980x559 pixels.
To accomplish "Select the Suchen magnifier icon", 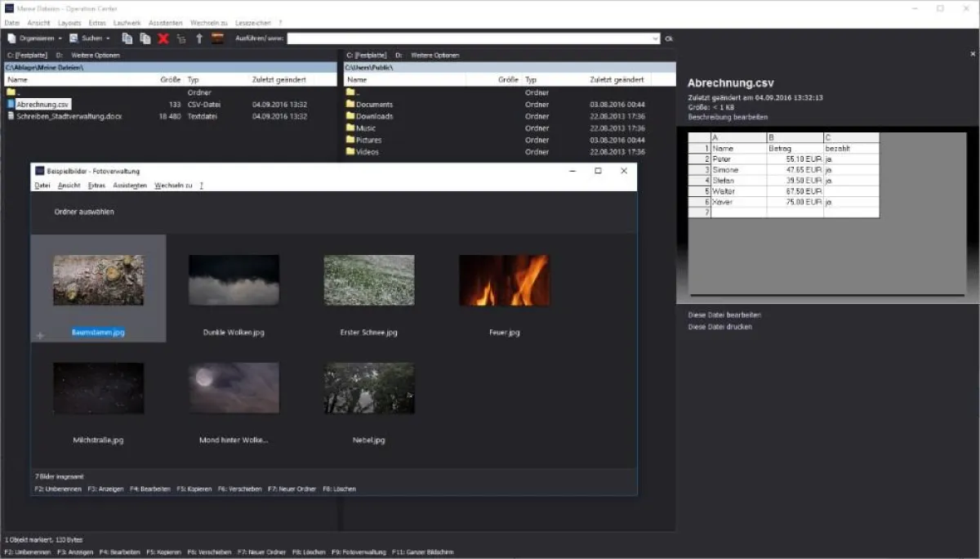I will pyautogui.click(x=73, y=38).
